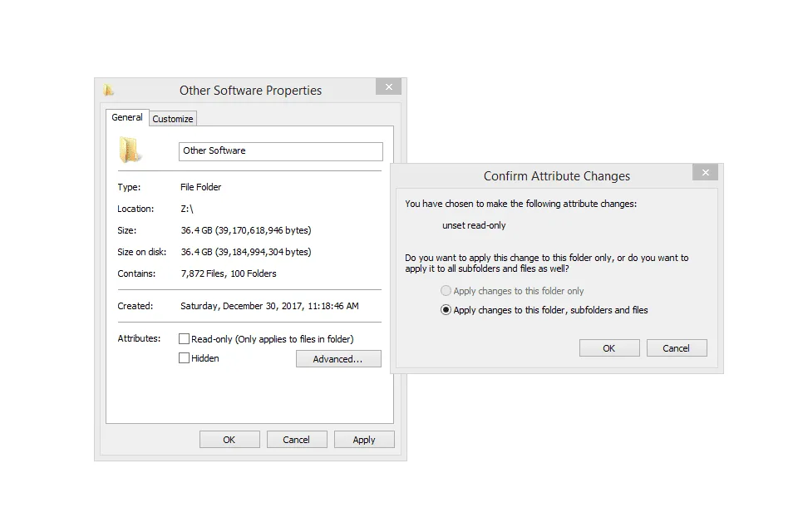Select "Apply changes to this folder only"
The image size is (798, 532).
click(x=446, y=291)
